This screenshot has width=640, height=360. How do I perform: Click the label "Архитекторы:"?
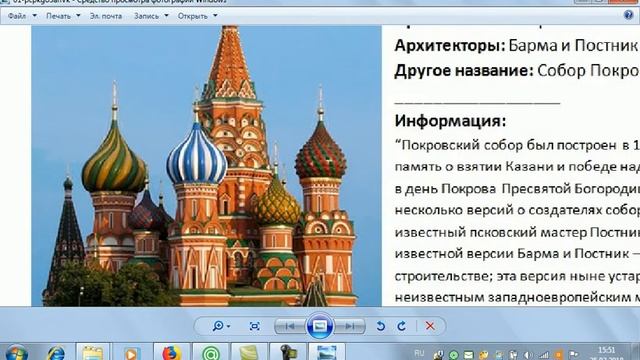tap(450, 45)
